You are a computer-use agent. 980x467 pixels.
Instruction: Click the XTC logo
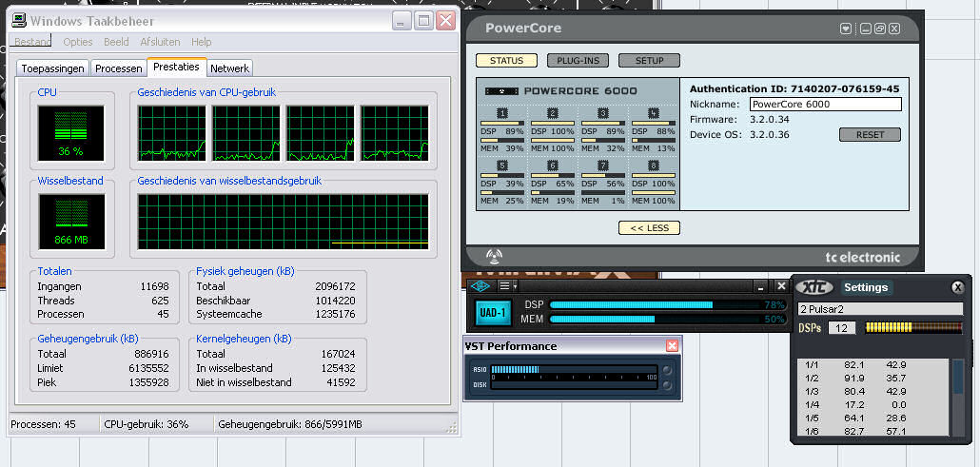coord(813,287)
